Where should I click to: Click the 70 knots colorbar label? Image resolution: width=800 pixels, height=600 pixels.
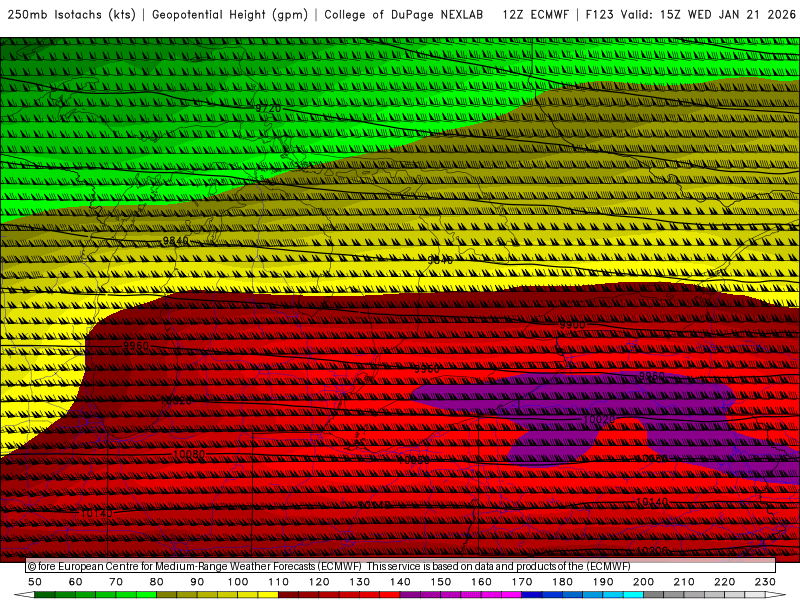point(116,582)
